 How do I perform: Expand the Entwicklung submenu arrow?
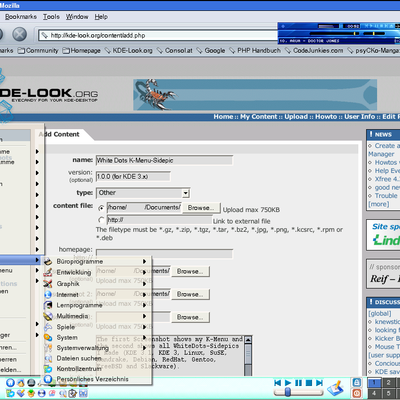(144, 273)
